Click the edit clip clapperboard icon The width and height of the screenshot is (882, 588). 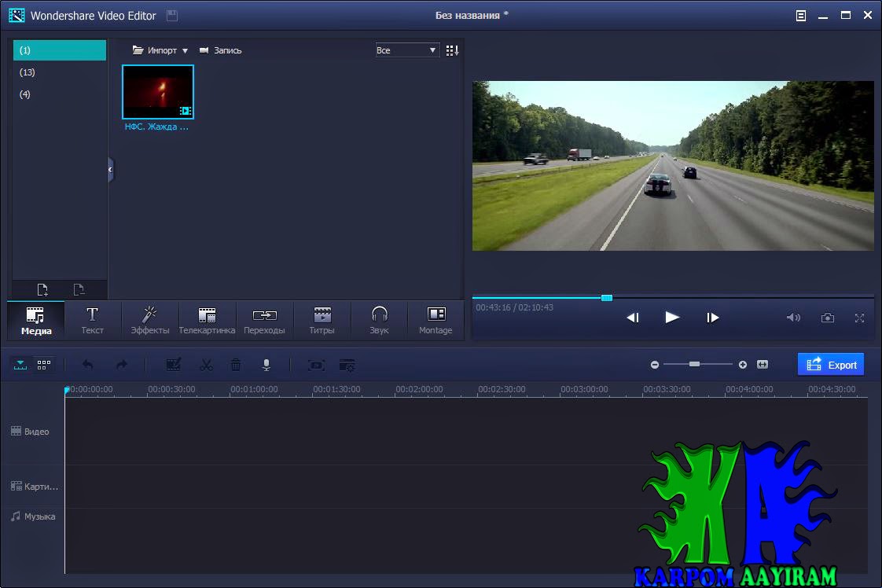(x=173, y=364)
